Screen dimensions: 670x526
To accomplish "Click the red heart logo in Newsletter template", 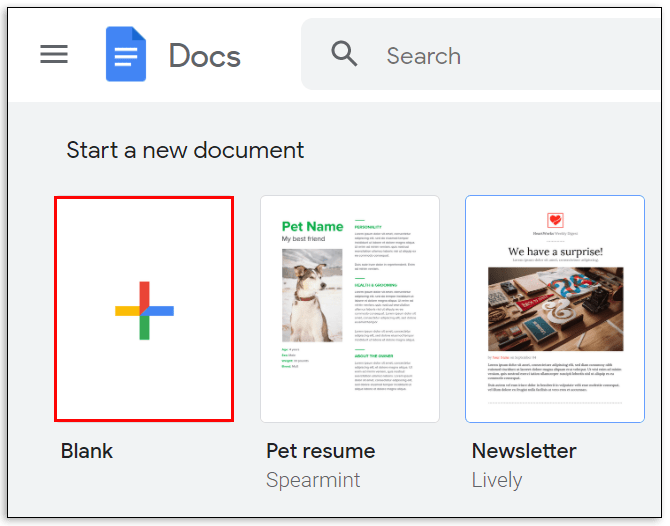I will tap(555, 220).
